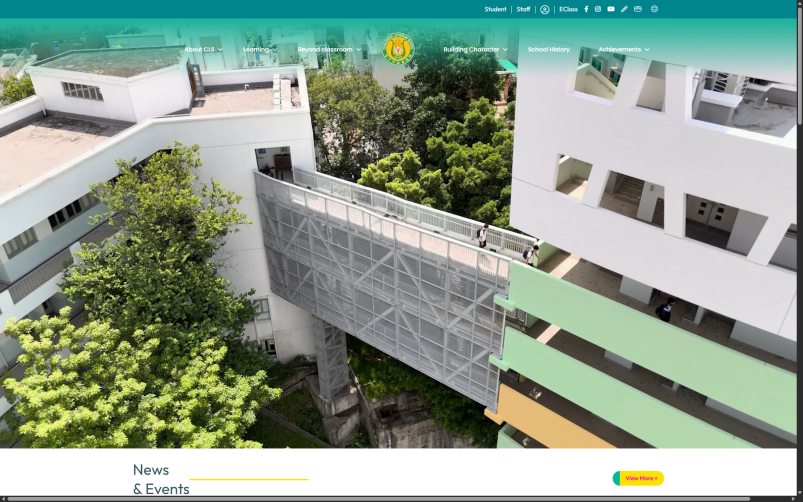Click the globe language icon
803x502 pixels.
654,9
